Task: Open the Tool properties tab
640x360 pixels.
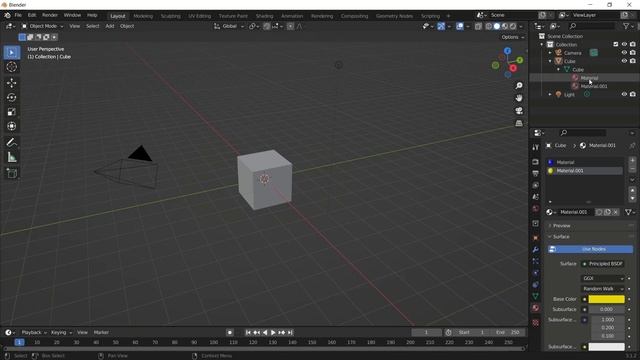Action: (536, 147)
